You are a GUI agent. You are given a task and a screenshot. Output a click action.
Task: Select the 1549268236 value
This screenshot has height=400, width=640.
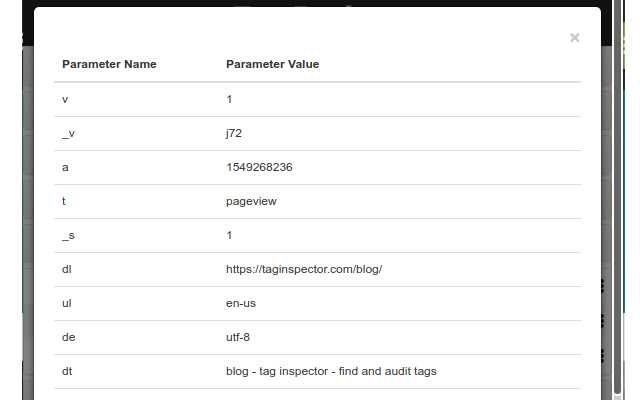tap(259, 167)
